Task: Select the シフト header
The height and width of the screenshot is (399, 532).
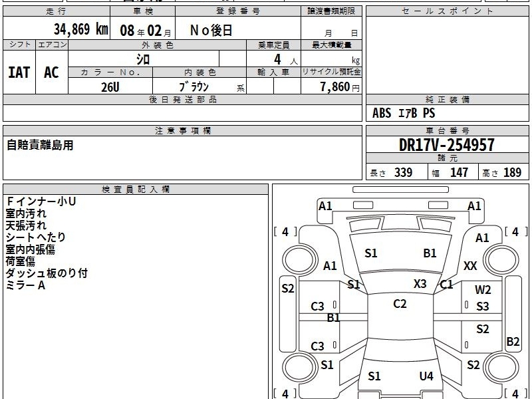Action: tap(19, 45)
